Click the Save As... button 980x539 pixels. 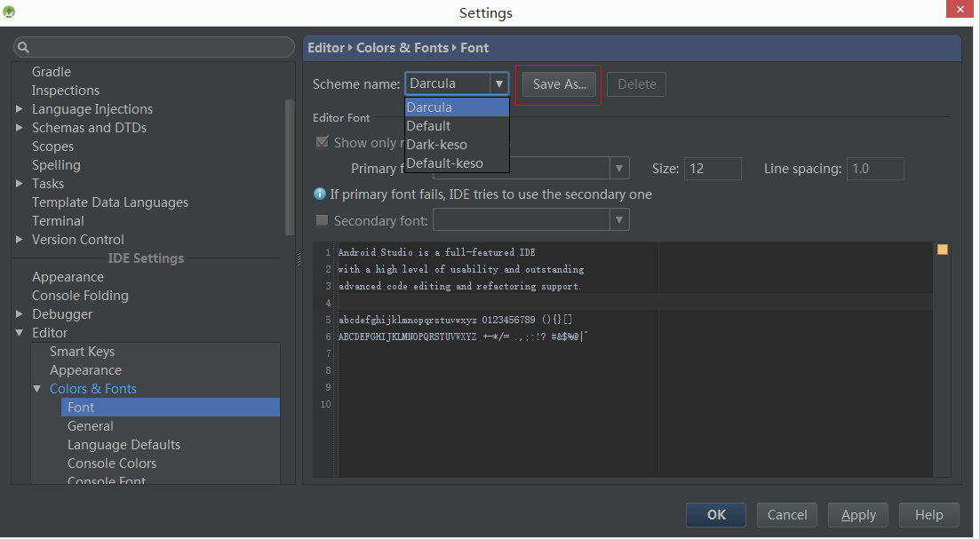pos(559,84)
